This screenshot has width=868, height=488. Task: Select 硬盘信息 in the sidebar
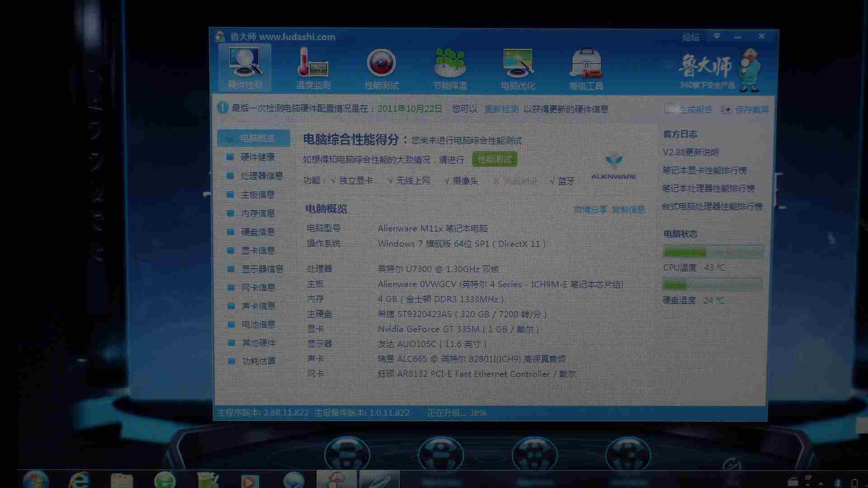coord(251,232)
